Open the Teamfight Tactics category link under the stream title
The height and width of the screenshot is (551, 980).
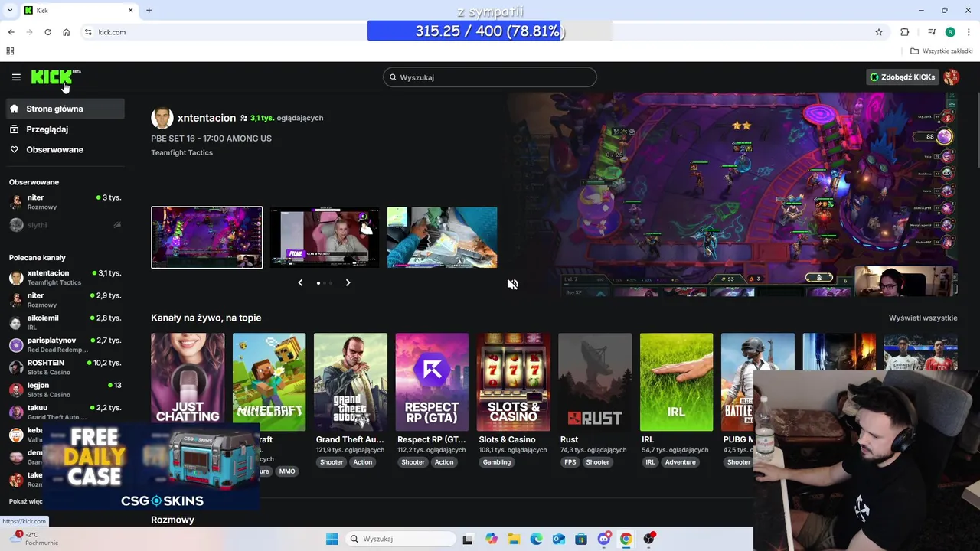point(181,152)
